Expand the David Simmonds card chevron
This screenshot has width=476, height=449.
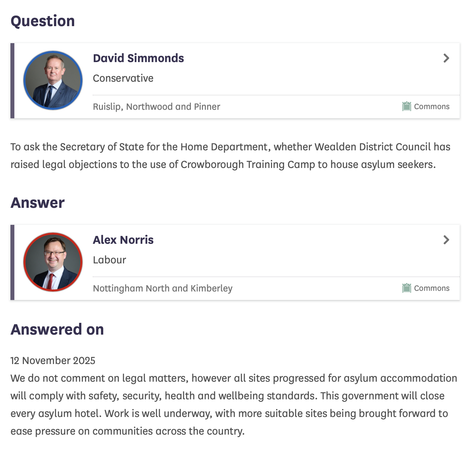[446, 58]
